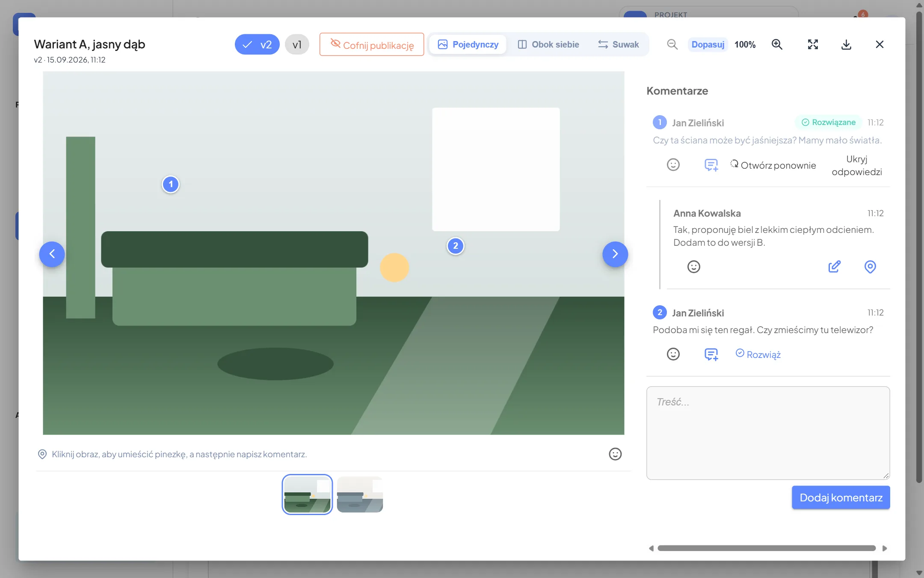
Task: Select Pojedynczy view mode
Action: tap(468, 45)
